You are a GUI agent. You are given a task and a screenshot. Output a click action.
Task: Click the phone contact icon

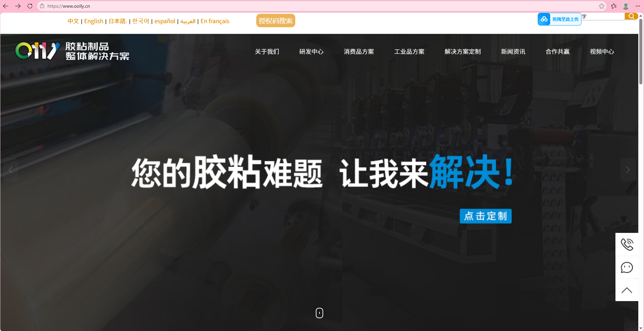[627, 244]
